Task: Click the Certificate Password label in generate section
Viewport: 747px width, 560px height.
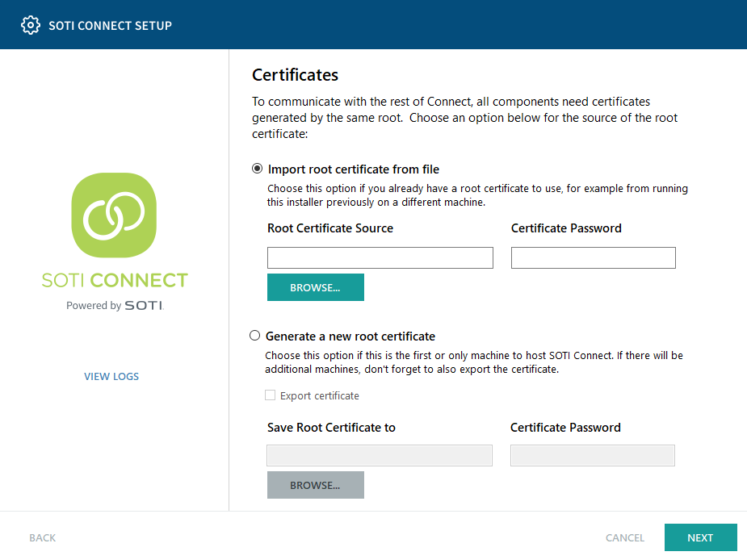Action: coord(565,428)
